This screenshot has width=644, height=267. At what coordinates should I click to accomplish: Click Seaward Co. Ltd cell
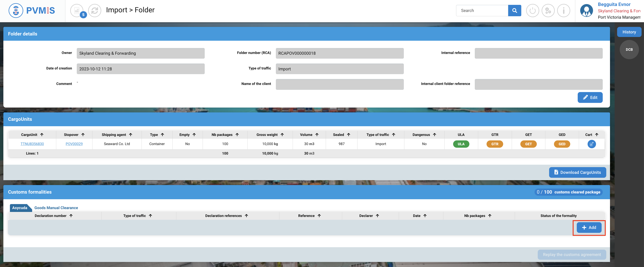117,144
